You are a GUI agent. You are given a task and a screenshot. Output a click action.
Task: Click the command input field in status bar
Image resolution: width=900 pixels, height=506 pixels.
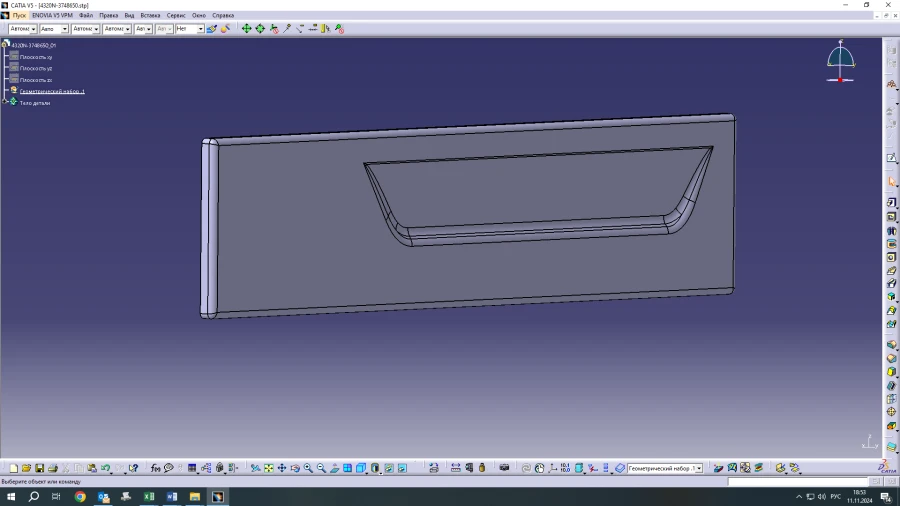coord(800,482)
